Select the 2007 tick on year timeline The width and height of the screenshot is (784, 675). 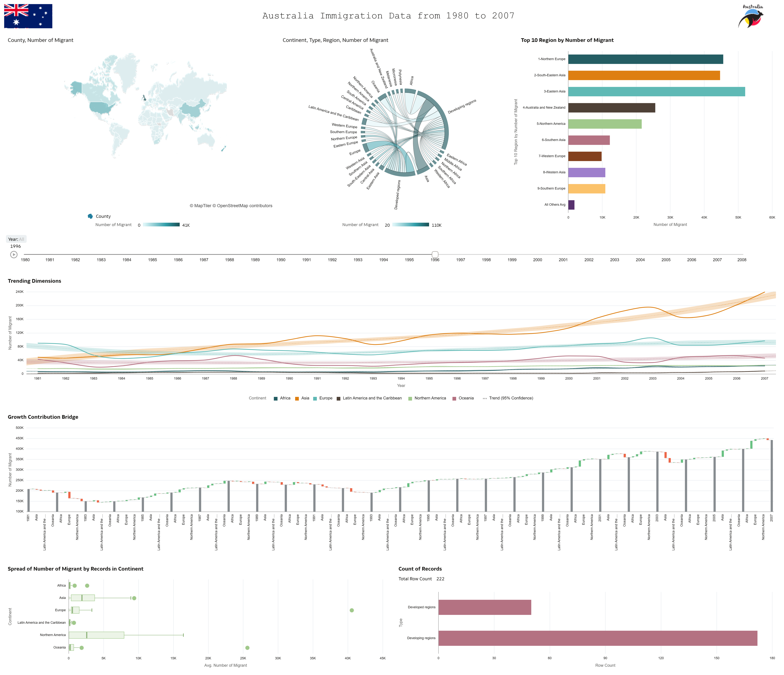pos(717,260)
